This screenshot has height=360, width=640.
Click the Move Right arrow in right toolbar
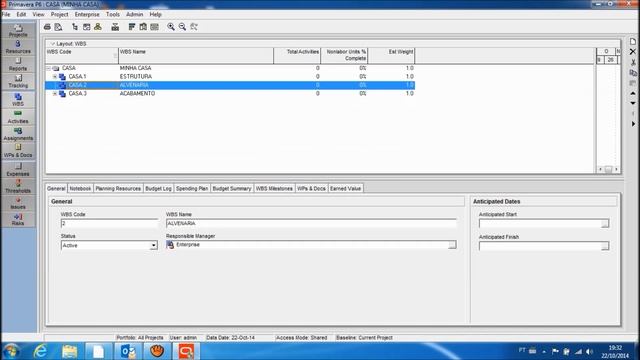[633, 124]
